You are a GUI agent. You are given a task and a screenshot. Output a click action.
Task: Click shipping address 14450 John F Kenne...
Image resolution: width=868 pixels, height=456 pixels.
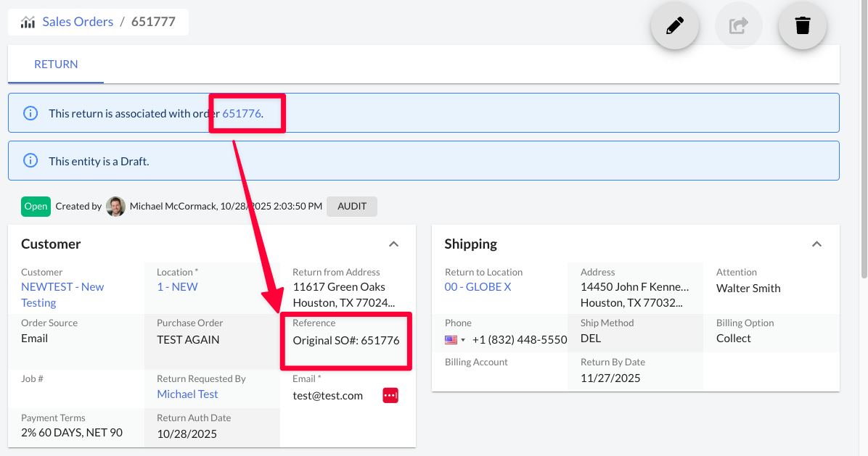[x=634, y=287]
